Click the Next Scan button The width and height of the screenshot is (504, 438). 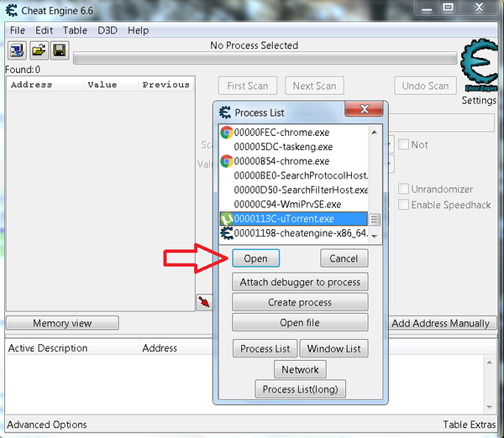tap(314, 86)
